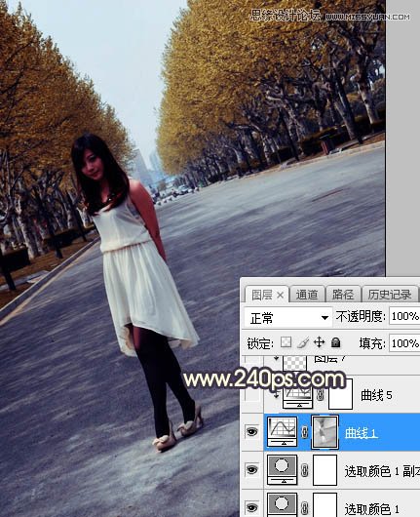The image size is (420, 517).
Task: Open the 历史记录 (History) tab
Action: tap(390, 295)
